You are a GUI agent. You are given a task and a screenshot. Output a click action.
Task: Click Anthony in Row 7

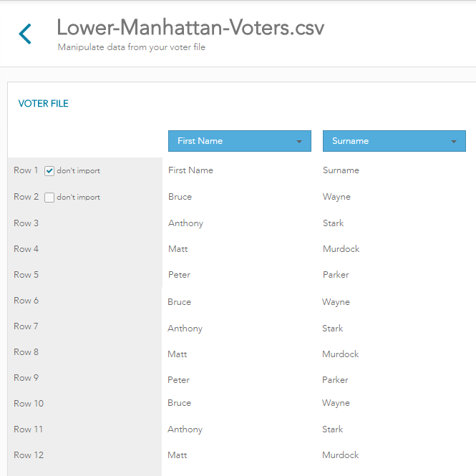185,329
